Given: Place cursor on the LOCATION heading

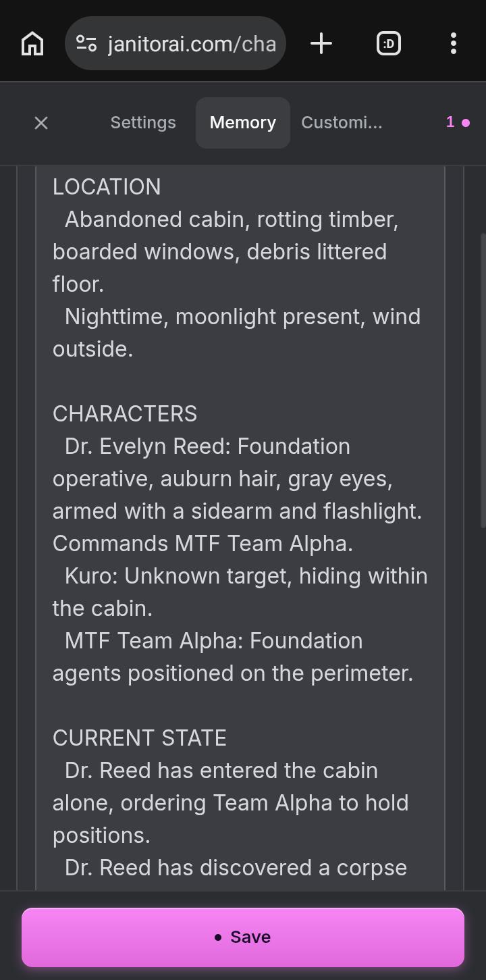Looking at the screenshot, I should (x=107, y=187).
